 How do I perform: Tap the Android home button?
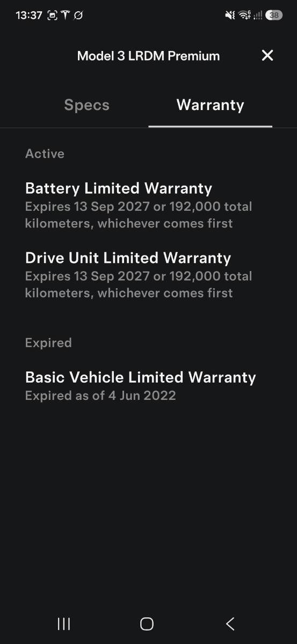147,623
